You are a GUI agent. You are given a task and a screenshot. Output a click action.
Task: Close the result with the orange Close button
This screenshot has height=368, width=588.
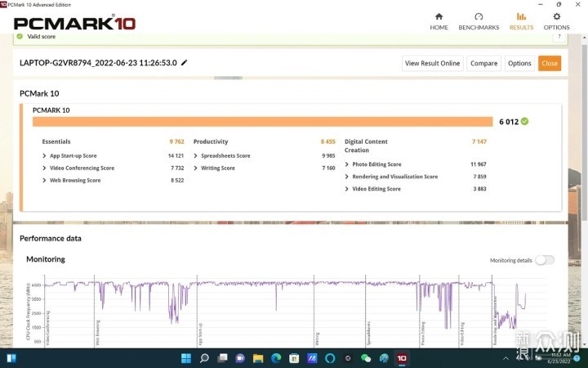[x=550, y=63]
